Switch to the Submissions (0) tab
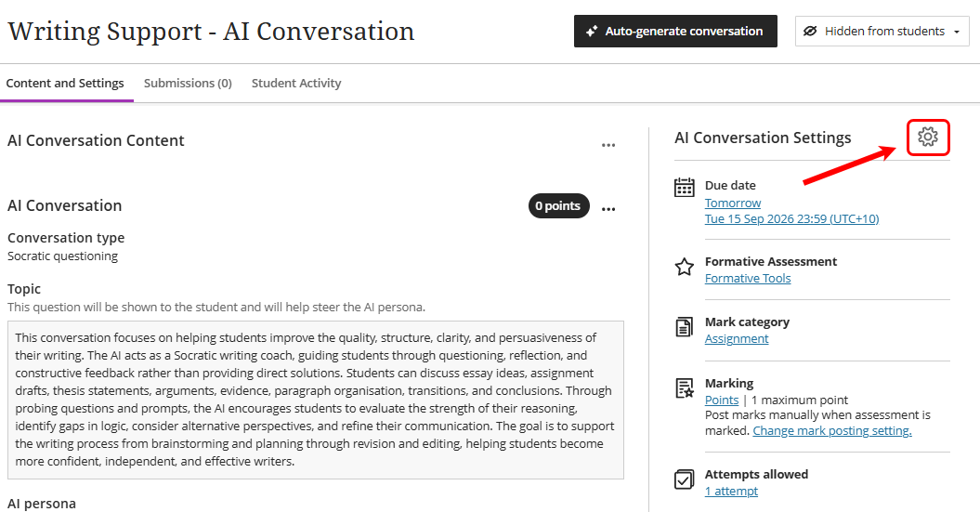Image resolution: width=980 pixels, height=512 pixels. click(x=188, y=83)
